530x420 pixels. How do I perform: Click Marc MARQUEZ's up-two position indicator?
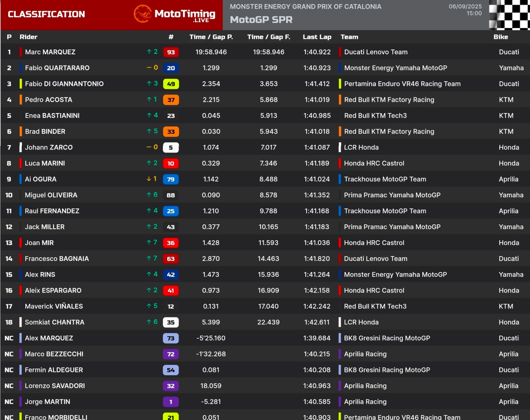point(152,51)
